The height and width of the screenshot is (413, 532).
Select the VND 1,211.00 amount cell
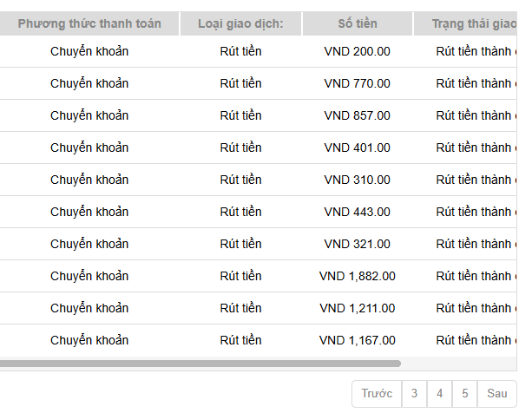pyautogui.click(x=358, y=308)
